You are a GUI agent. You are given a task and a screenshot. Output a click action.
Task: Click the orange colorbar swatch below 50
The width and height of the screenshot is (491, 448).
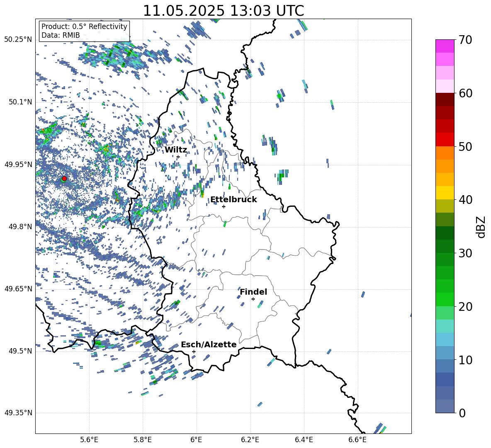[x=445, y=153]
